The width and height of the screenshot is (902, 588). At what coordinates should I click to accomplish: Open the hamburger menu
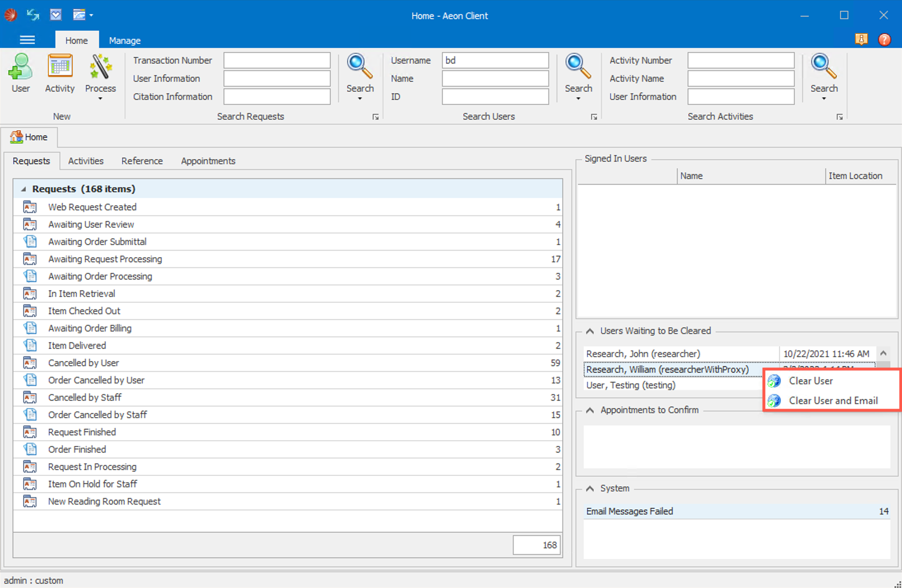click(x=27, y=40)
